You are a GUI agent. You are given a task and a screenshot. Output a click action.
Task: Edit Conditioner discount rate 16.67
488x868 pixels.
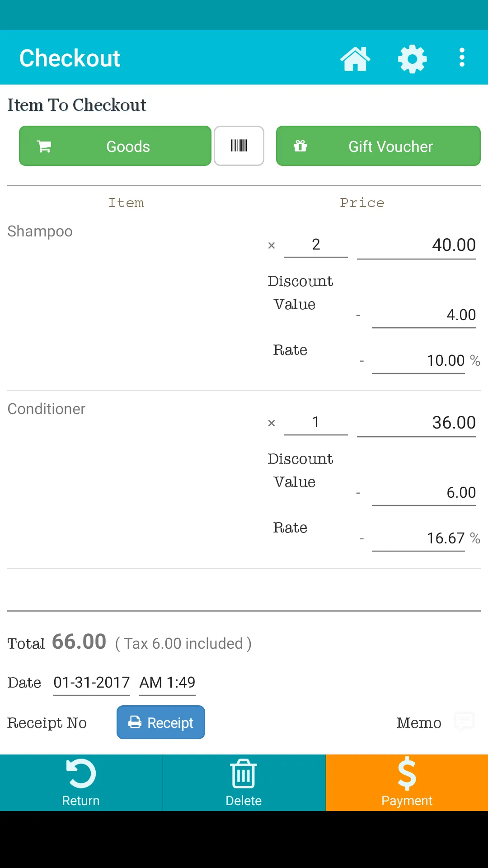(x=418, y=538)
